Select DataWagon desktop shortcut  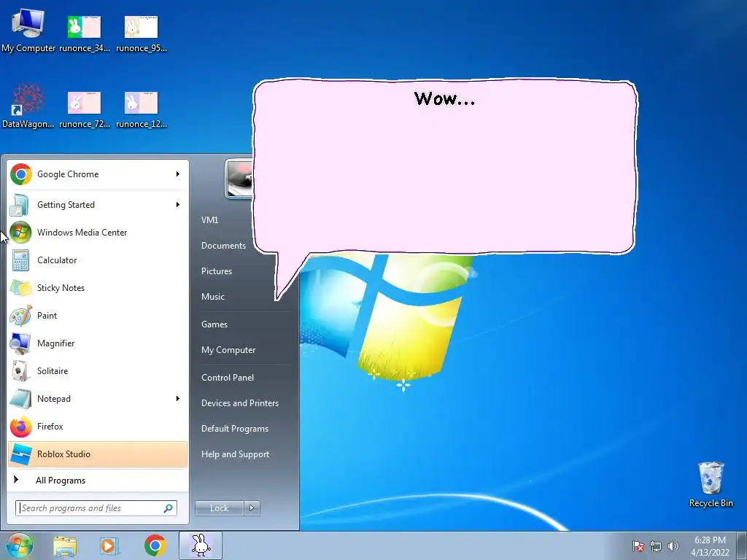point(28,106)
